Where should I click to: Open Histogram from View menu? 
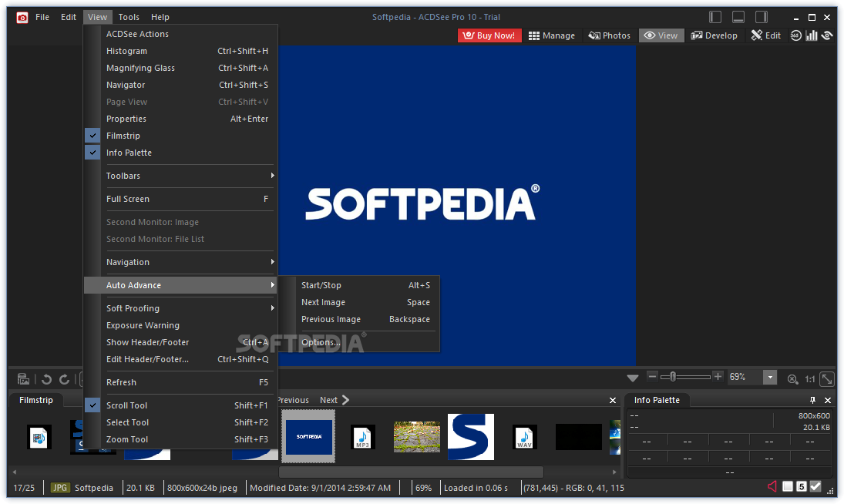tap(180, 51)
